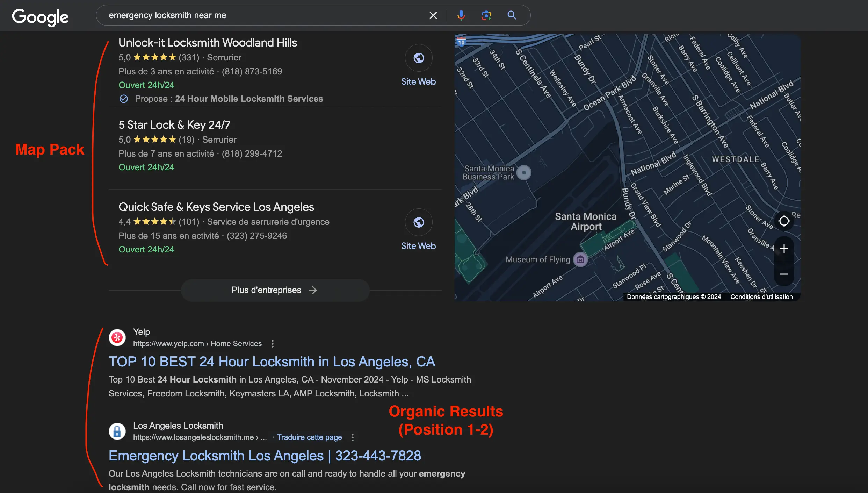Click Los Angeles Locksmith padlock favicon
Screen dimensions: 868x493
coord(117,431)
